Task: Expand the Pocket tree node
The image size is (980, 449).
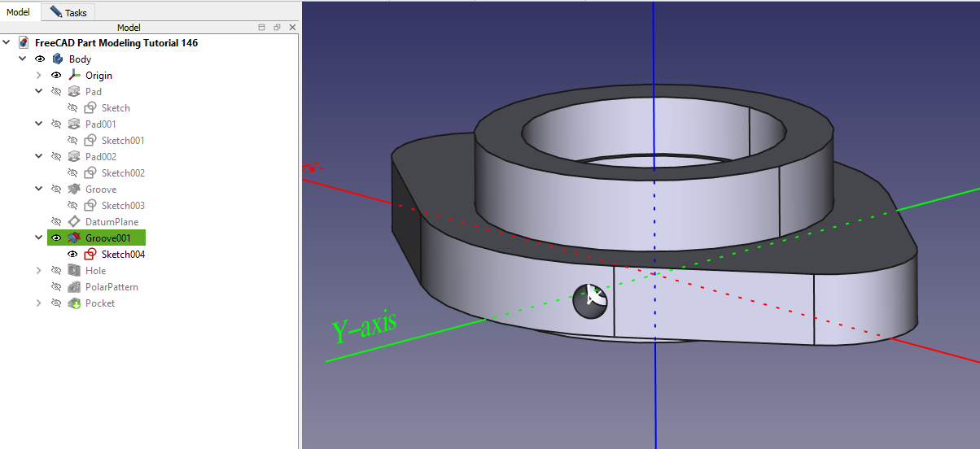Action: point(38,303)
